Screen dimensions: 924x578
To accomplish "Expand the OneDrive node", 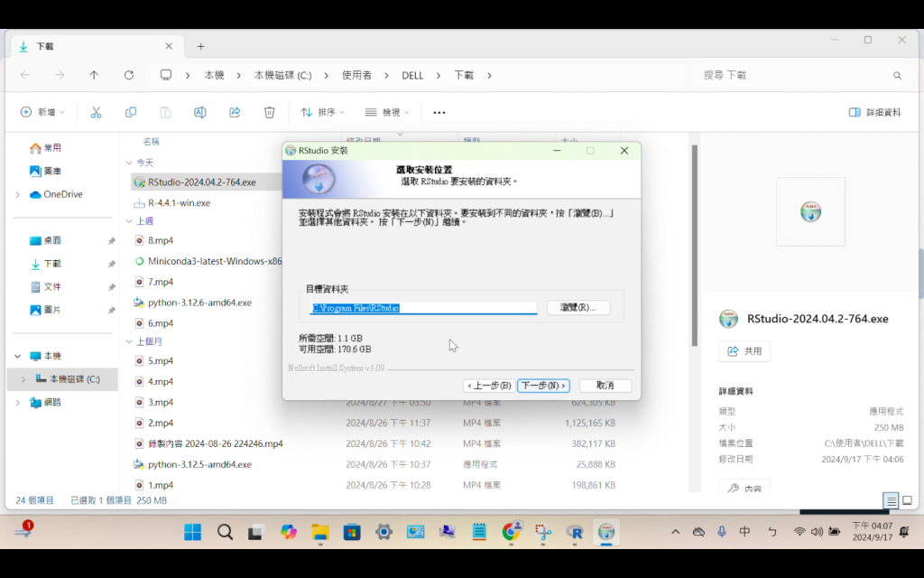I will [18, 194].
